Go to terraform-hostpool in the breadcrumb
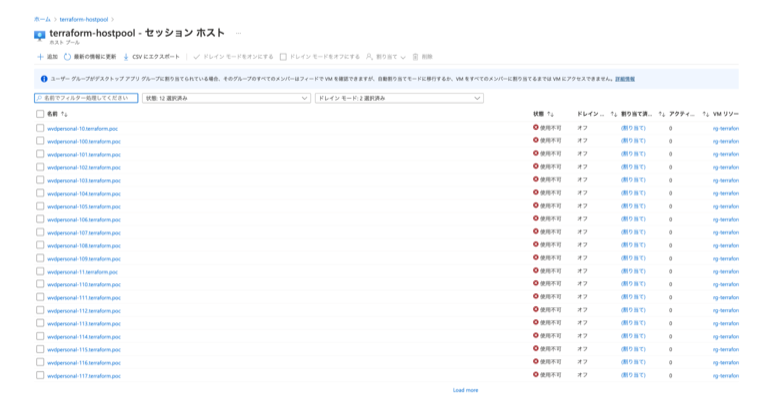The image size is (768, 409). [84, 20]
